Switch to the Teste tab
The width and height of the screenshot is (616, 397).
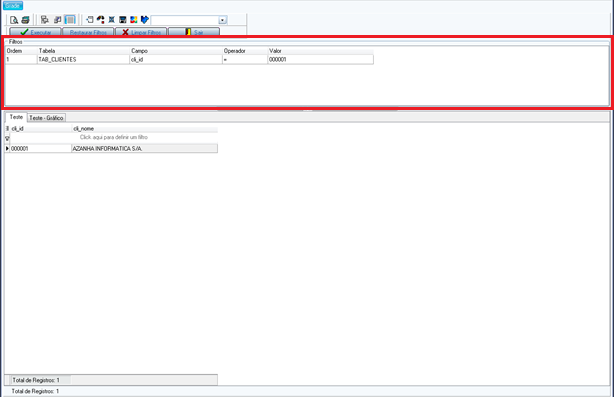(16, 117)
